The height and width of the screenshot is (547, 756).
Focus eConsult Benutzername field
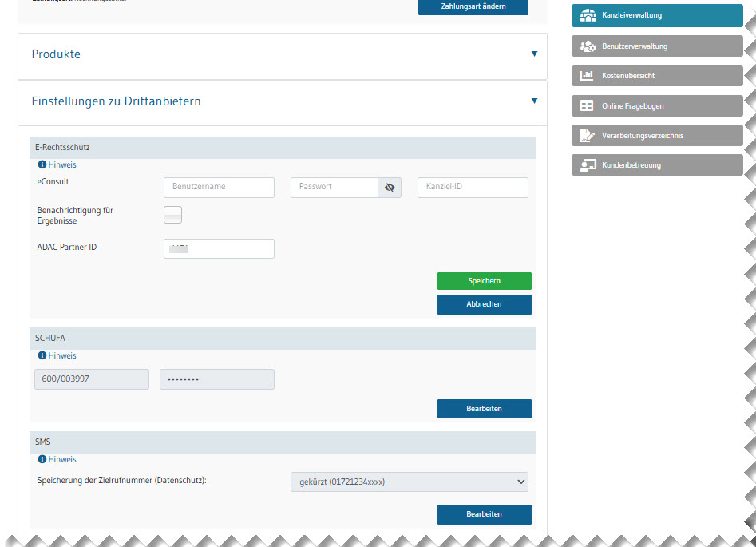[x=219, y=188]
